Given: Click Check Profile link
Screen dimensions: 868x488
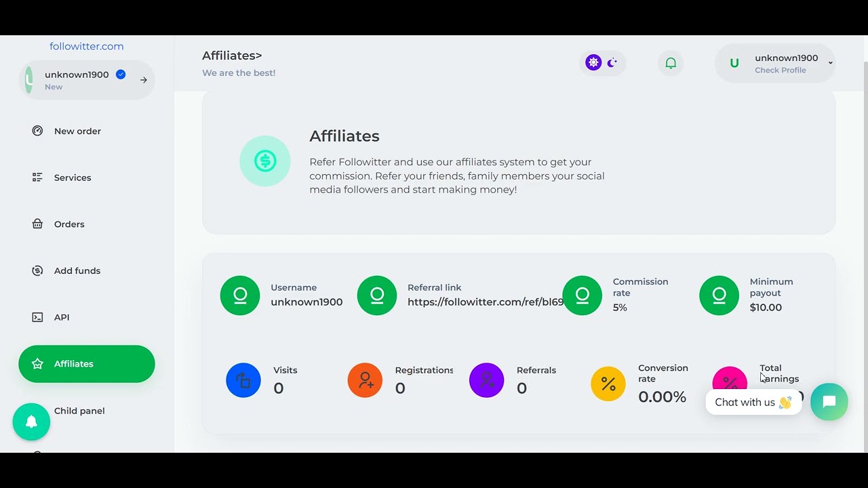Looking at the screenshot, I should [x=781, y=70].
